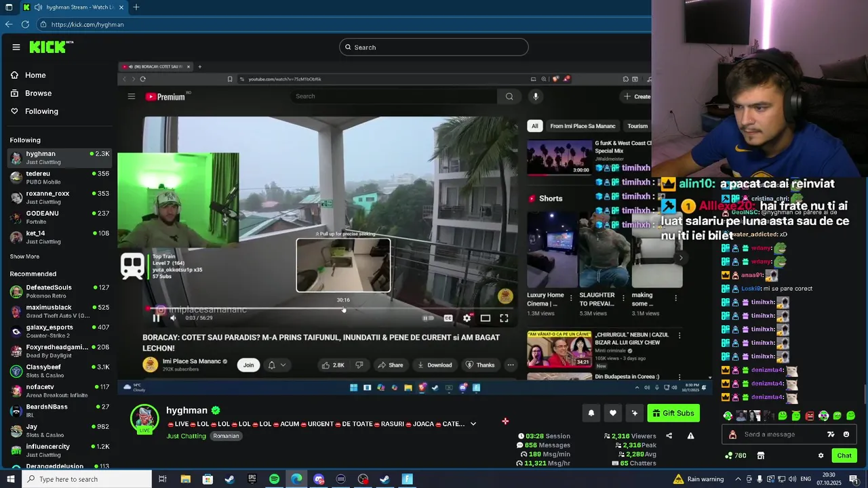Select the All filter chip
The width and height of the screenshot is (868, 488).
click(x=535, y=126)
